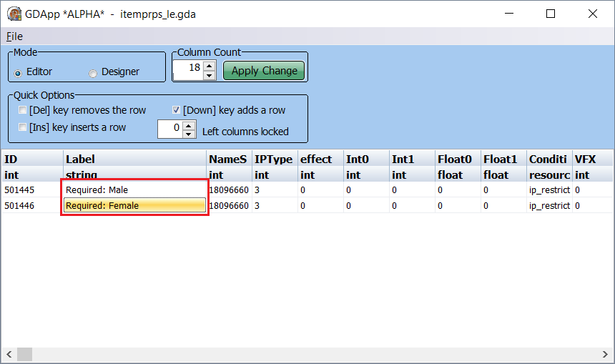Enable [Del] key removes the row
615x364 pixels.
point(22,110)
